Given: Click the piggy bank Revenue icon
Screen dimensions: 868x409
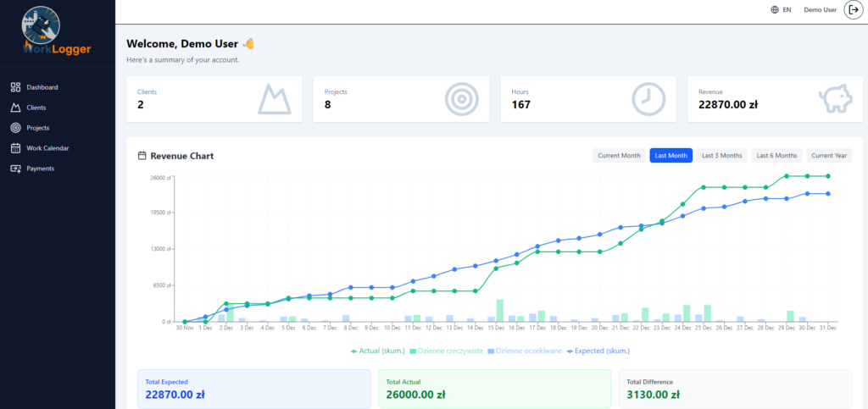Looking at the screenshot, I should click(x=835, y=99).
